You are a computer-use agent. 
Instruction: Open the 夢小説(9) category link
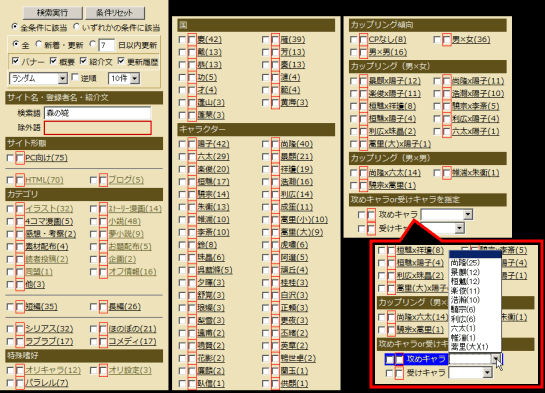(x=126, y=234)
